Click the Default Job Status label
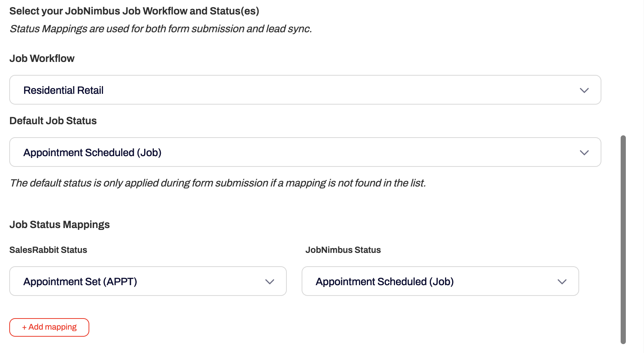Image resolution: width=644 pixels, height=353 pixels. pos(53,121)
